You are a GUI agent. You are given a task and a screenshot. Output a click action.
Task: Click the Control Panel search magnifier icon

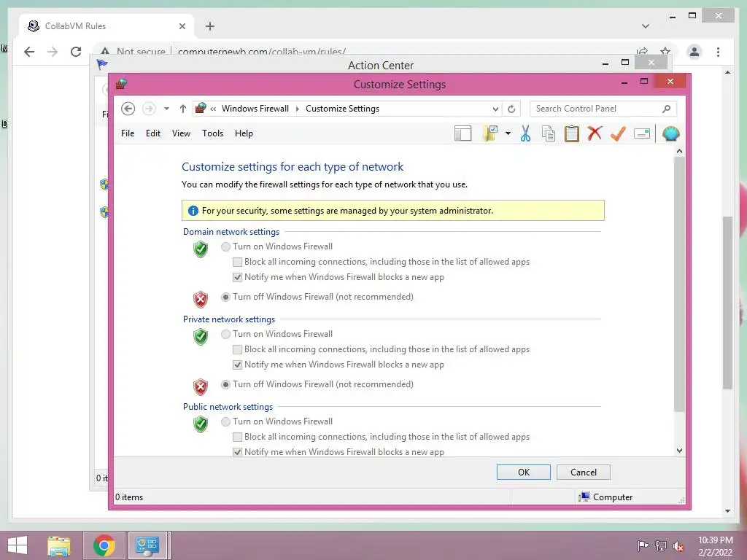pyautogui.click(x=667, y=109)
